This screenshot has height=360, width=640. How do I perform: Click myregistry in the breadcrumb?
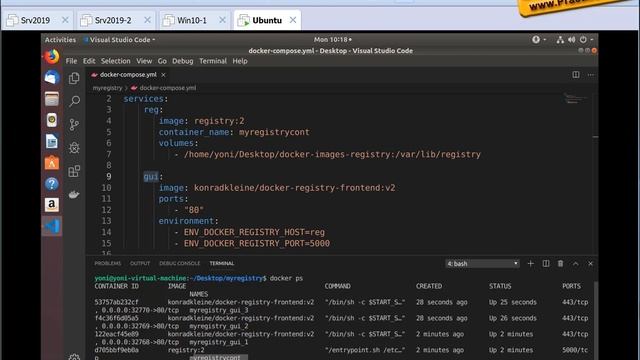[x=107, y=88]
